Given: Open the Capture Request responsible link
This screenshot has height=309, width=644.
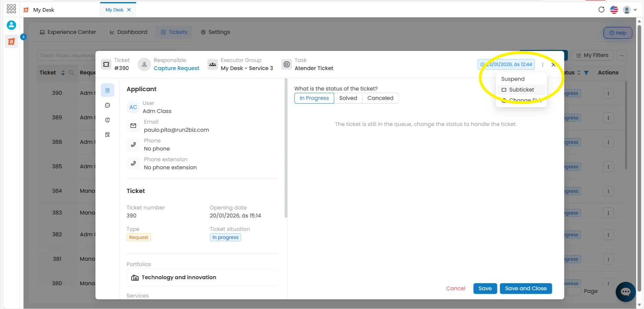Looking at the screenshot, I should pos(176,68).
